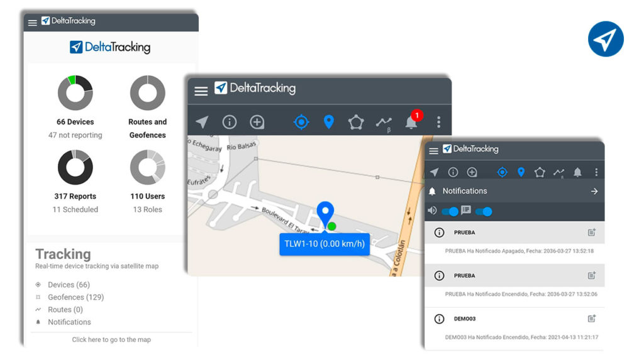Viewport: 644px width, 362px height.
Task: Open details icon for DEMO03 notification
Action: click(591, 319)
